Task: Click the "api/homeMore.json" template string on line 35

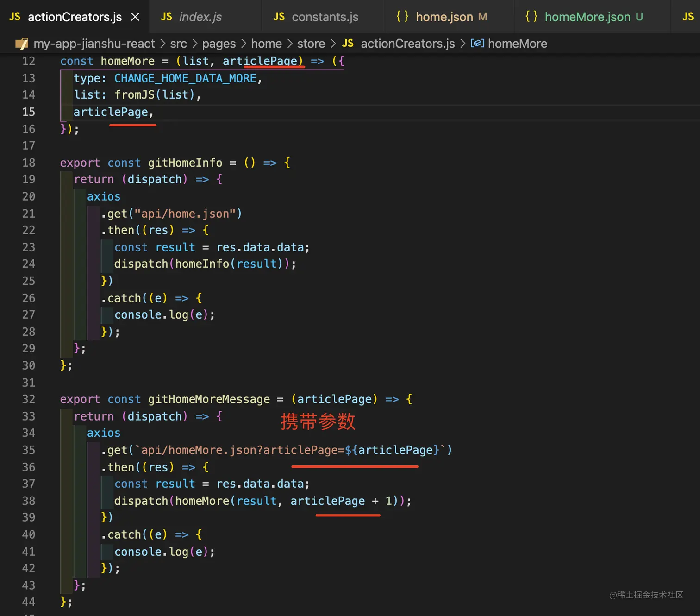Action: 290,450
